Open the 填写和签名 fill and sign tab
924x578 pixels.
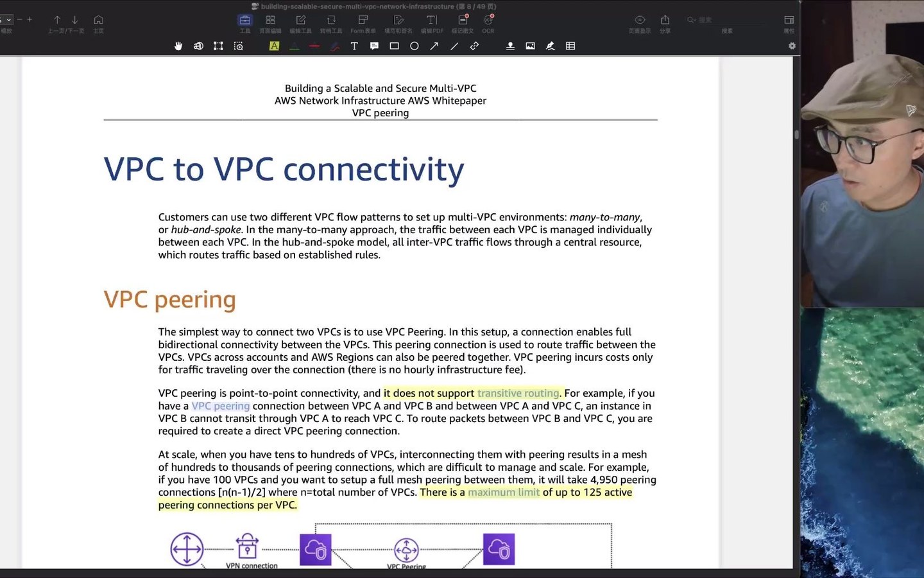398,24
